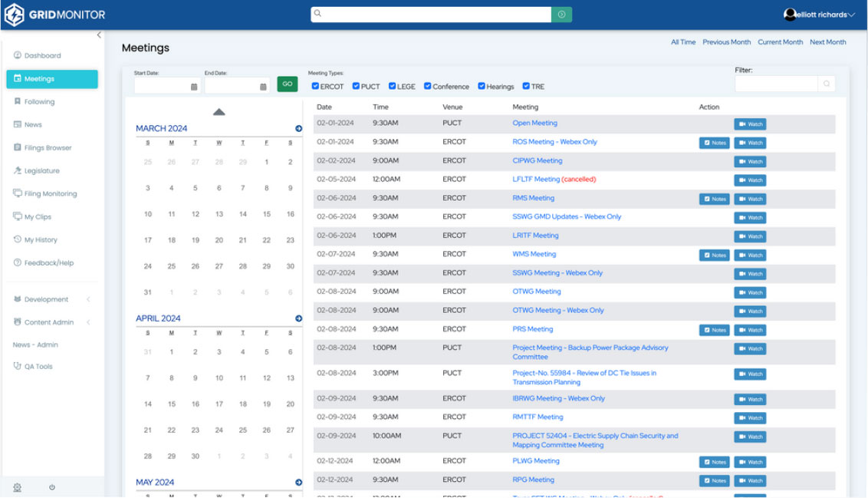The image size is (868, 498).
Task: Click the Filter text input field
Action: click(775, 84)
